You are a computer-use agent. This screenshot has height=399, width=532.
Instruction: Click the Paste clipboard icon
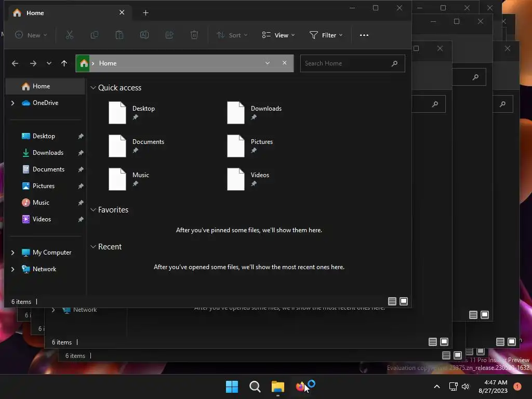tap(119, 35)
